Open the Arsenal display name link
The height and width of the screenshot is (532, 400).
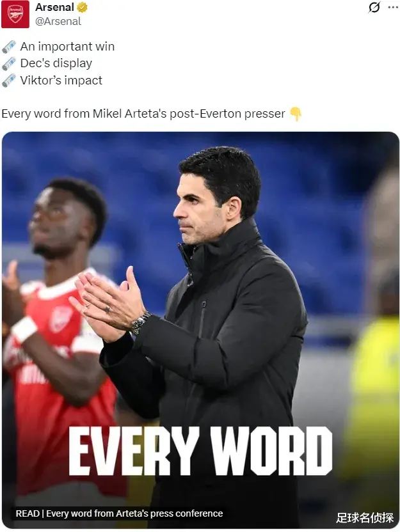click(x=54, y=7)
